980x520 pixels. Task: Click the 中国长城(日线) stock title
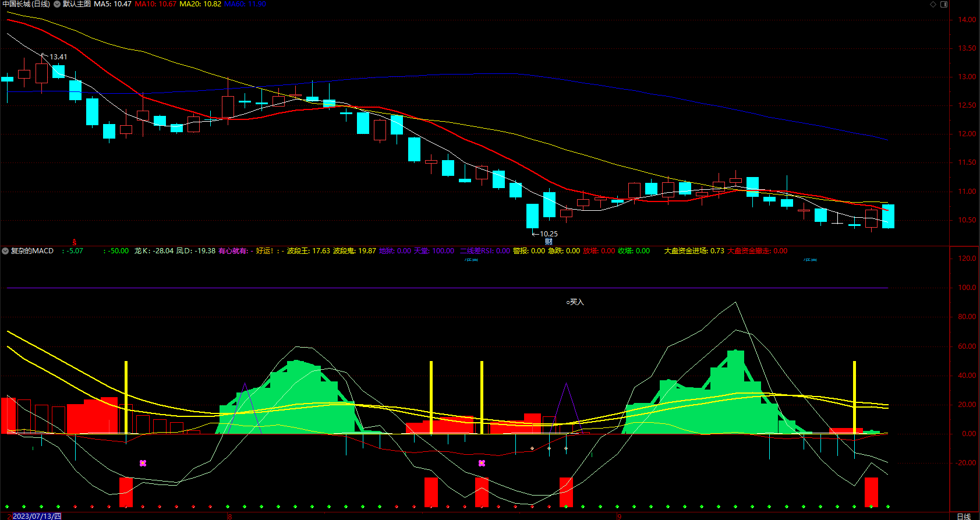[26, 4]
